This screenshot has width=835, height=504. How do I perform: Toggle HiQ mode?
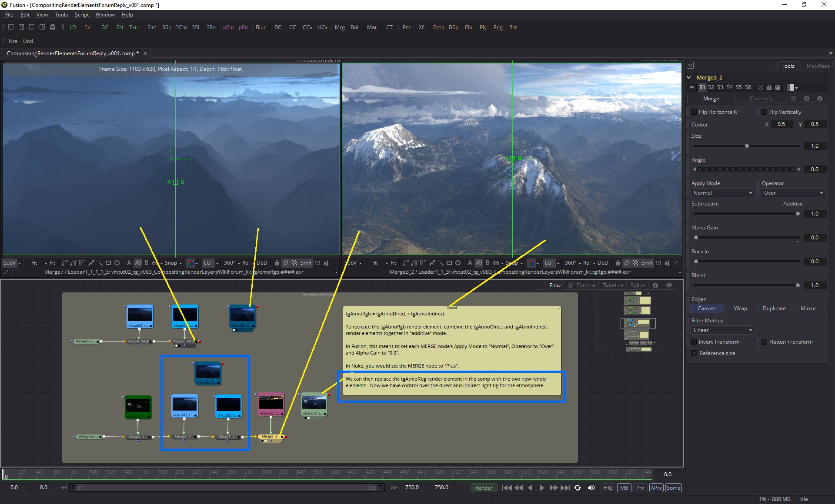[x=608, y=487]
